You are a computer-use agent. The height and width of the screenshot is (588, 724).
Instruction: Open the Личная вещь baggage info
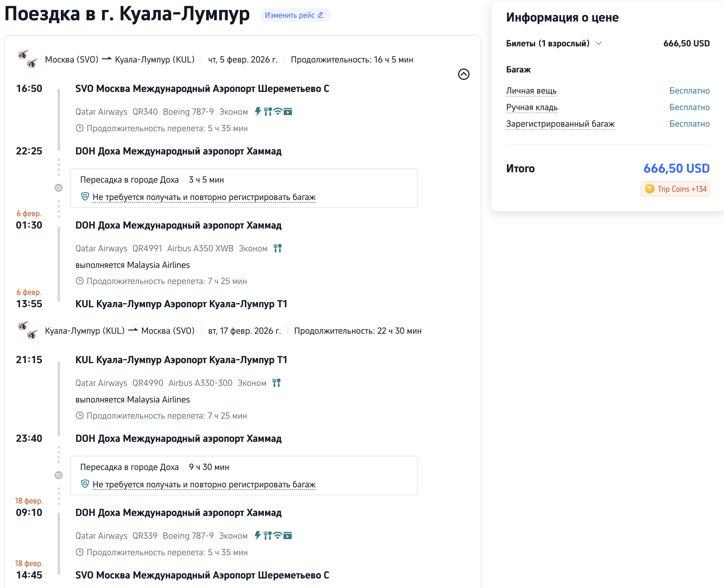click(531, 91)
